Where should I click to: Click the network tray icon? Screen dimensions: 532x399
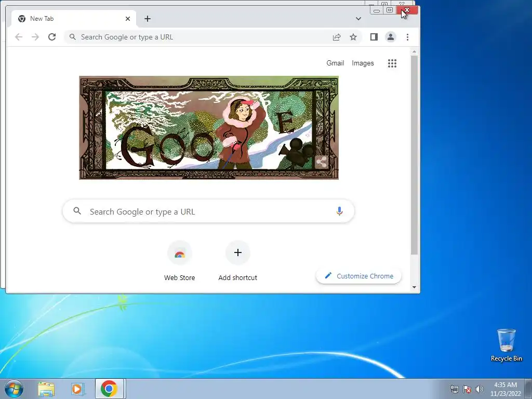coord(454,389)
